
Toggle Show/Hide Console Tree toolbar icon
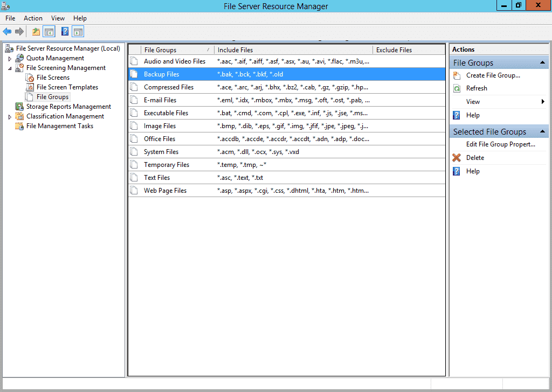coord(49,32)
